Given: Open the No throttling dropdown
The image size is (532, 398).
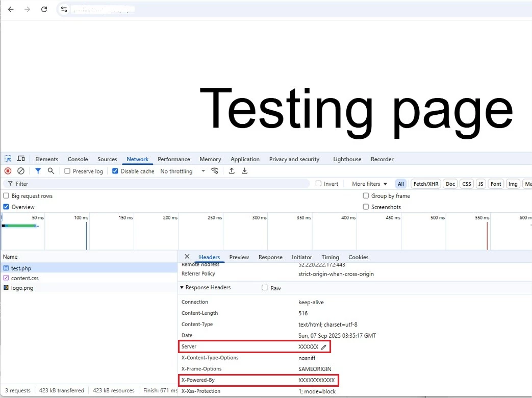Looking at the screenshot, I should point(183,171).
